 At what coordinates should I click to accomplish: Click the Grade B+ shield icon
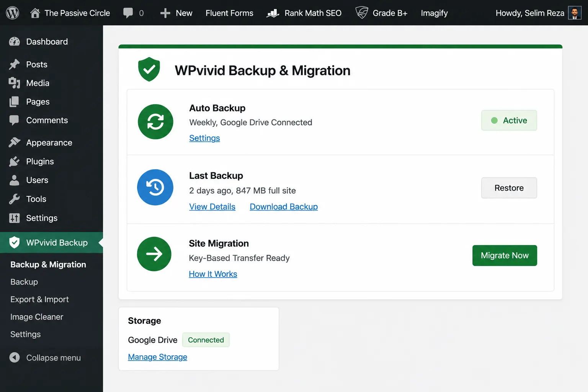pos(362,13)
